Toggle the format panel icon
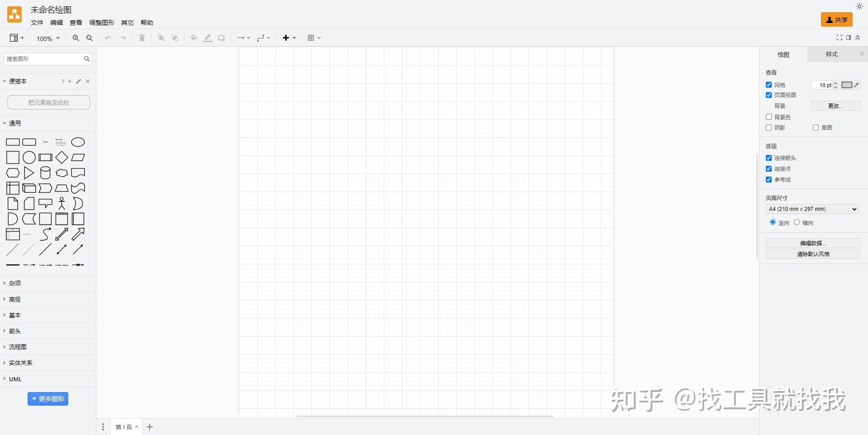Image resolution: width=868 pixels, height=435 pixels. 849,37
